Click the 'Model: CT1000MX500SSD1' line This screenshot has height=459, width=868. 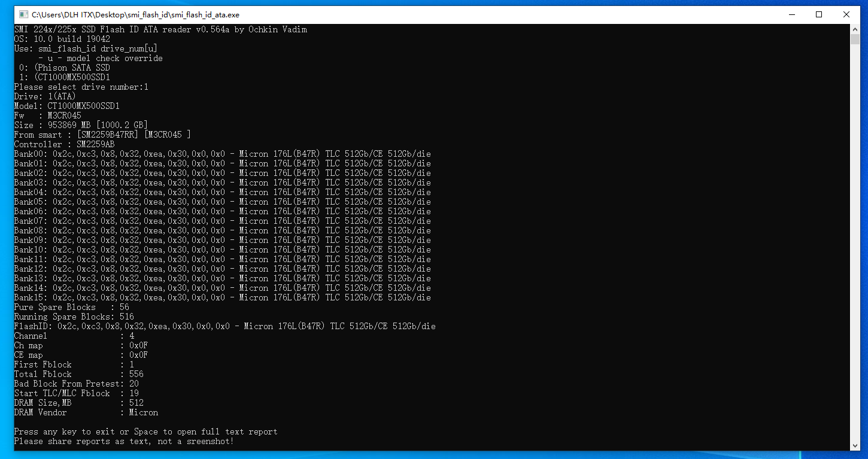point(66,106)
